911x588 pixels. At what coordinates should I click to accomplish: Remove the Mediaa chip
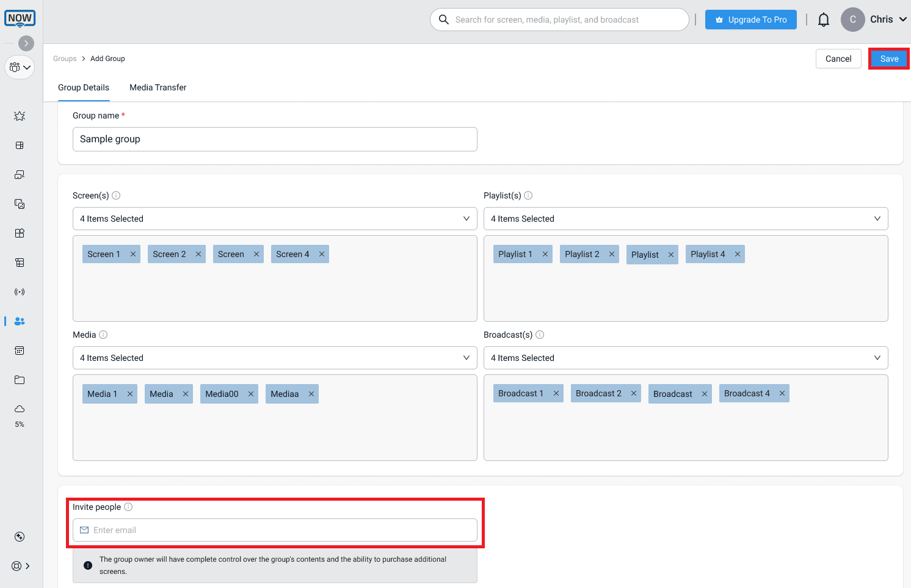coord(311,394)
